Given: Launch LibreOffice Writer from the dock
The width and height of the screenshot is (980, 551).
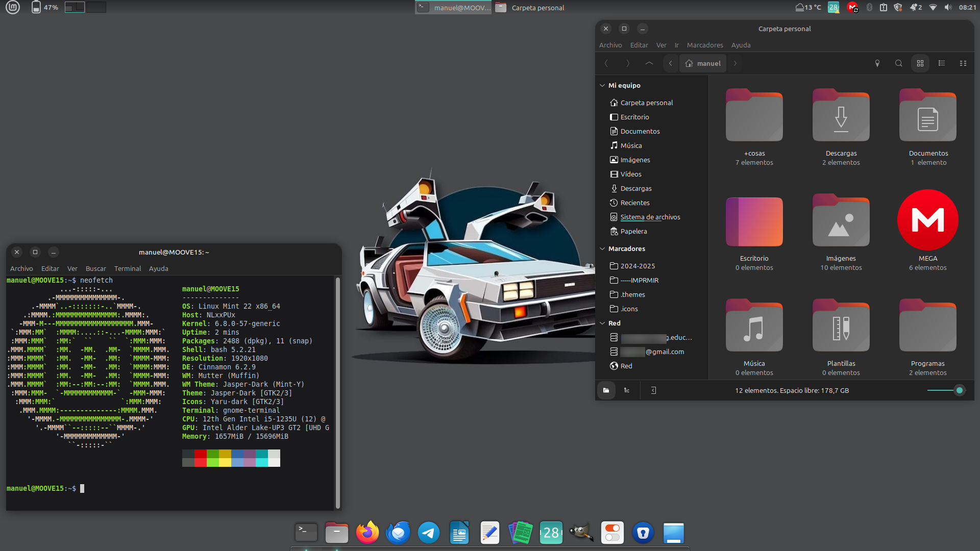Looking at the screenshot, I should 459,533.
